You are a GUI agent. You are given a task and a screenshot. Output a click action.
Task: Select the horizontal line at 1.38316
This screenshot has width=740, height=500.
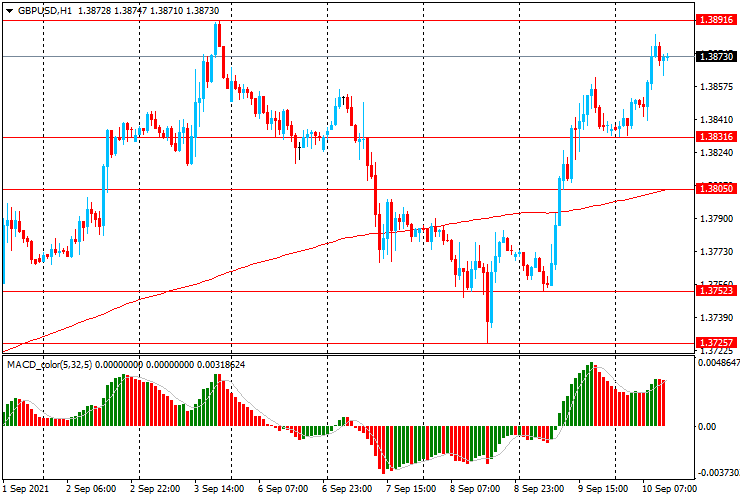click(348, 137)
